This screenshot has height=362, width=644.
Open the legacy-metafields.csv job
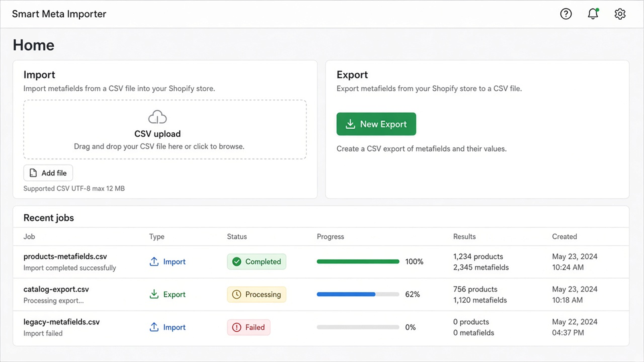(62, 322)
